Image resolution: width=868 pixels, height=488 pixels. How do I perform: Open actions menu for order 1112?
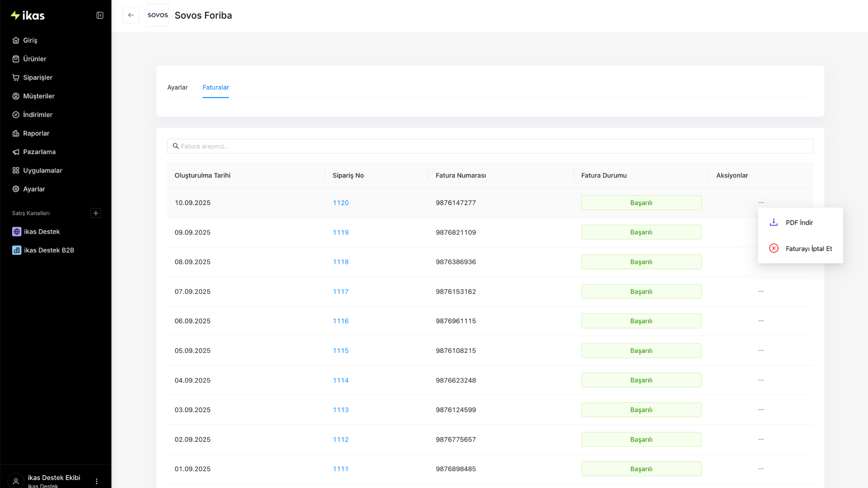coord(761,439)
